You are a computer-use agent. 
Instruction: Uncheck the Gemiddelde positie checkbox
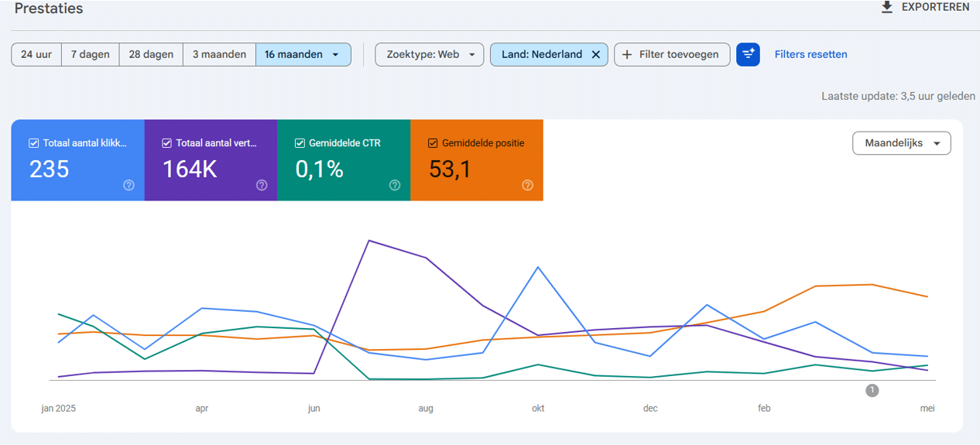pos(433,143)
